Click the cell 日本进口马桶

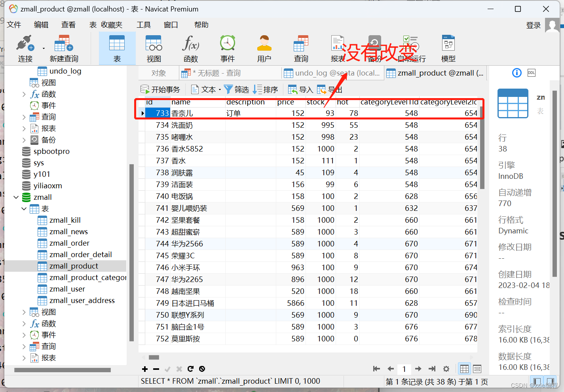198,303
